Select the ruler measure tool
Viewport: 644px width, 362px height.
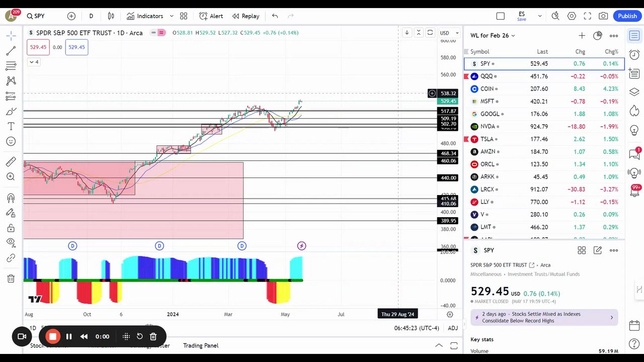coord(11,161)
